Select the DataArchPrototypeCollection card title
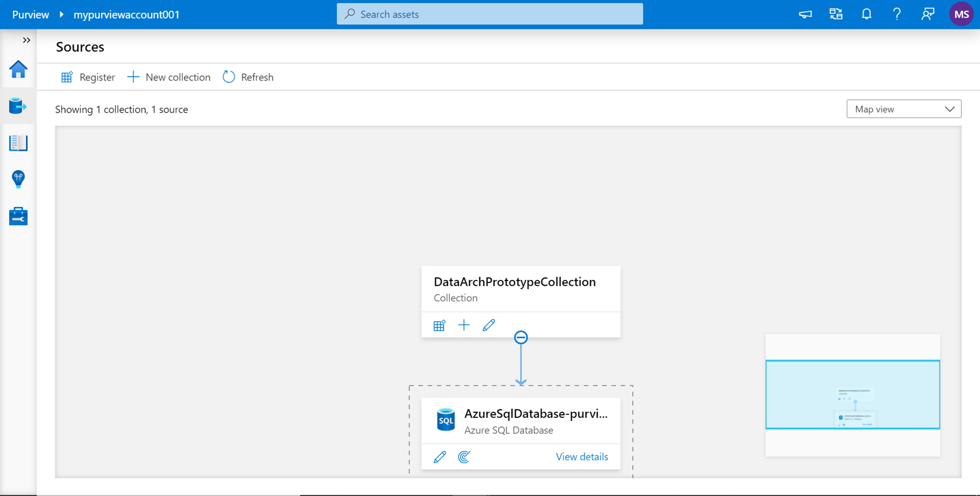The height and width of the screenshot is (496, 980). (514, 282)
